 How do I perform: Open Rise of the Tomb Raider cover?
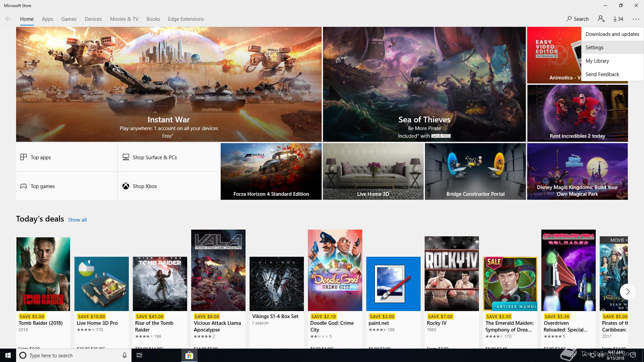click(160, 284)
